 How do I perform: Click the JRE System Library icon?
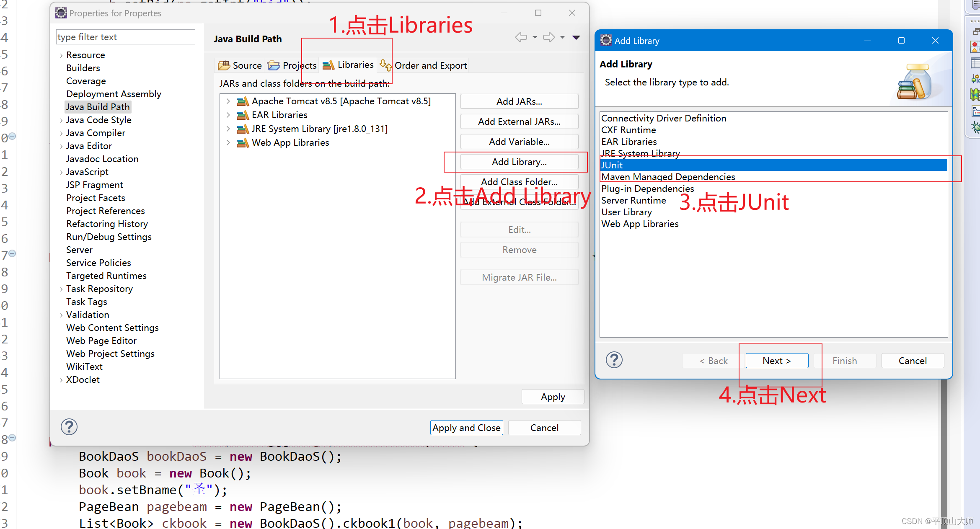point(243,129)
